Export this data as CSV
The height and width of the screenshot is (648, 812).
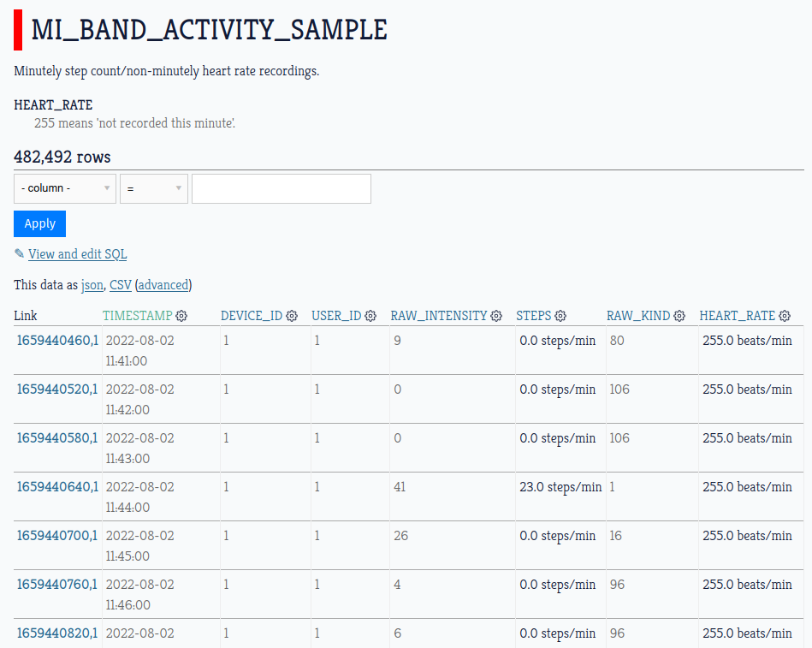121,285
